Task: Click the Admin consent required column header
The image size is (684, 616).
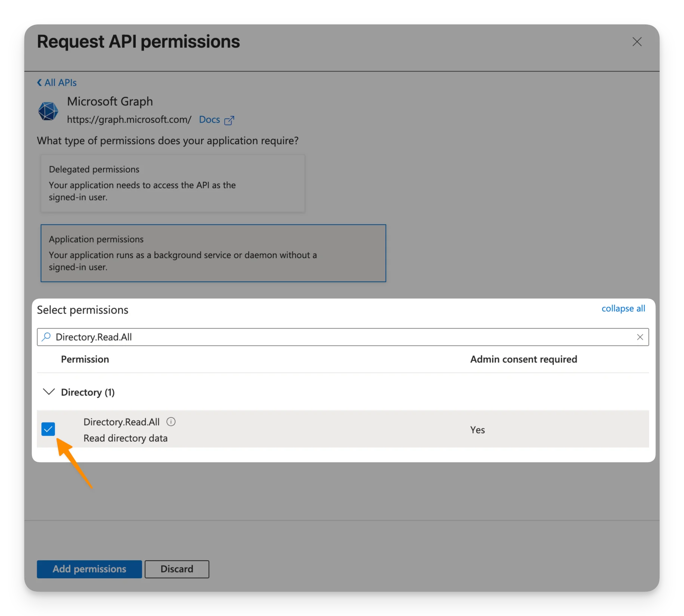Action: [x=524, y=359]
